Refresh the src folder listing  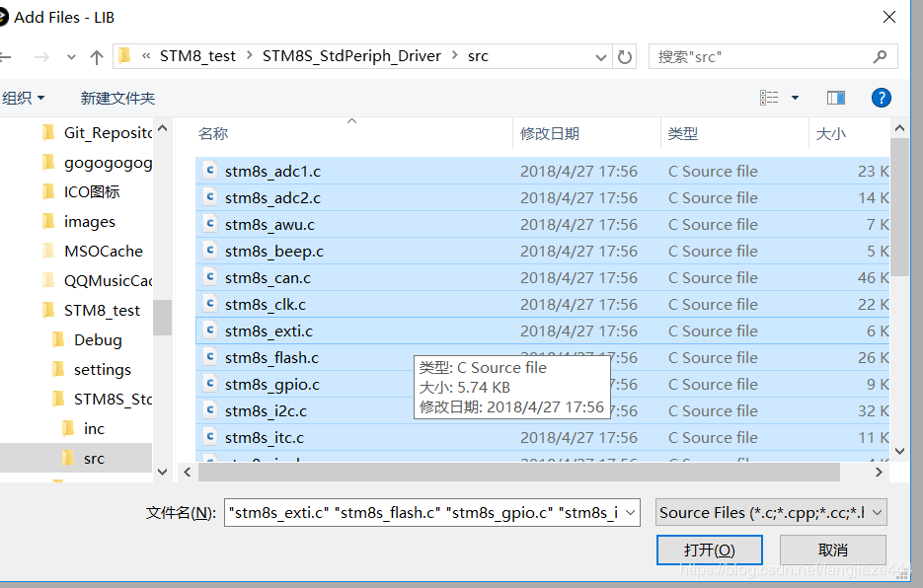(x=625, y=57)
